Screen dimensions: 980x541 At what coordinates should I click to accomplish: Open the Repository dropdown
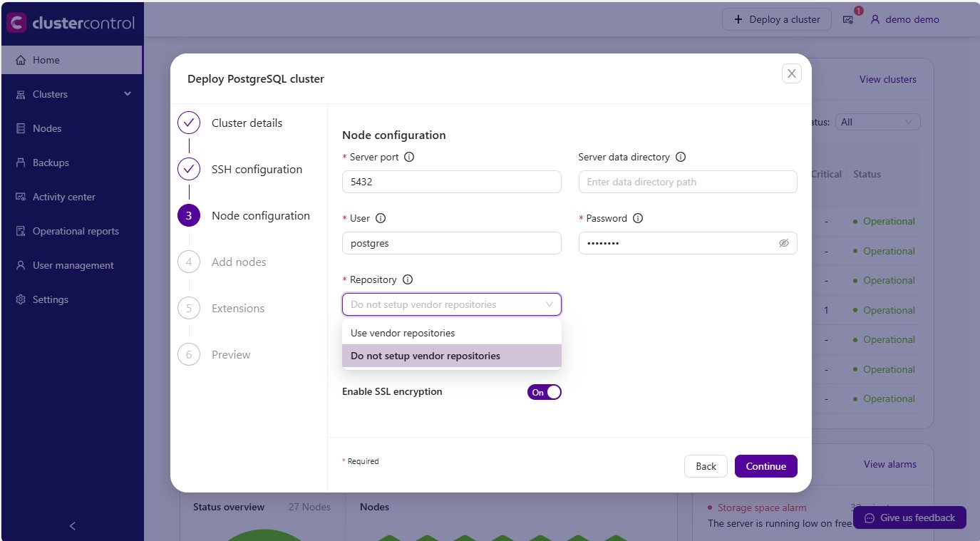(451, 304)
